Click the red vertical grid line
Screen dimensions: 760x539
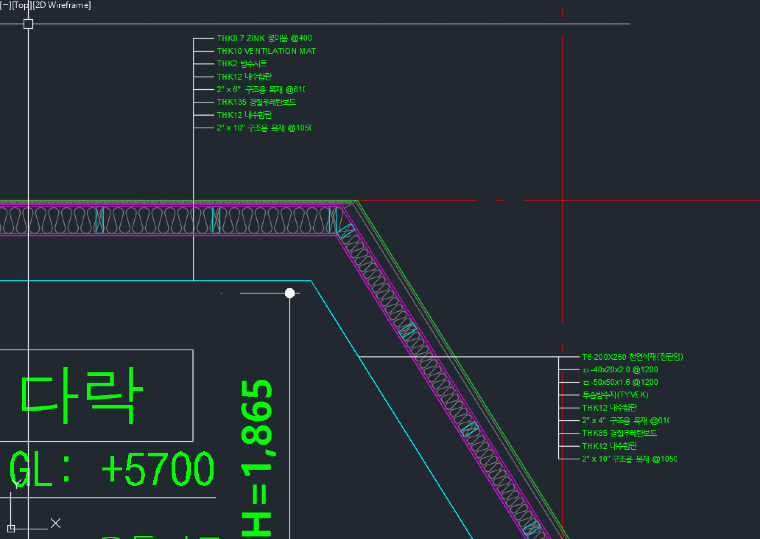[x=564, y=120]
